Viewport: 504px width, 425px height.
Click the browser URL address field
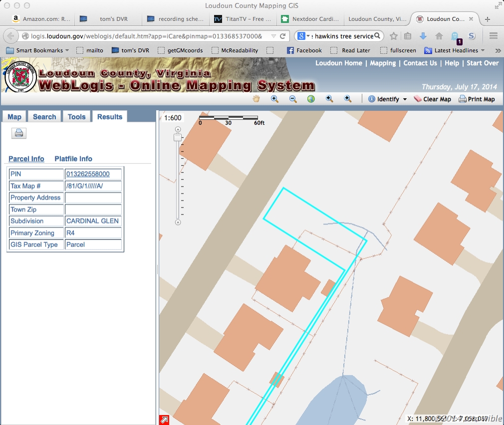145,36
